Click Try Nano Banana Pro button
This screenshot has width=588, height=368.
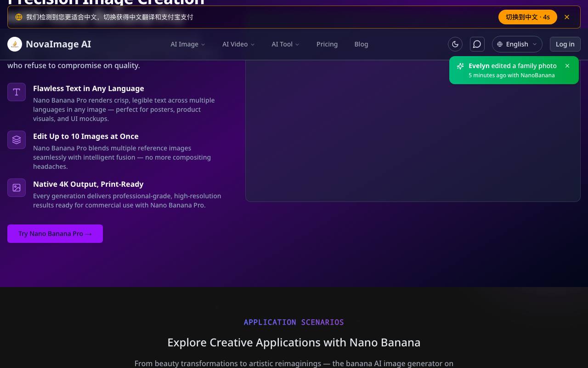(x=55, y=234)
